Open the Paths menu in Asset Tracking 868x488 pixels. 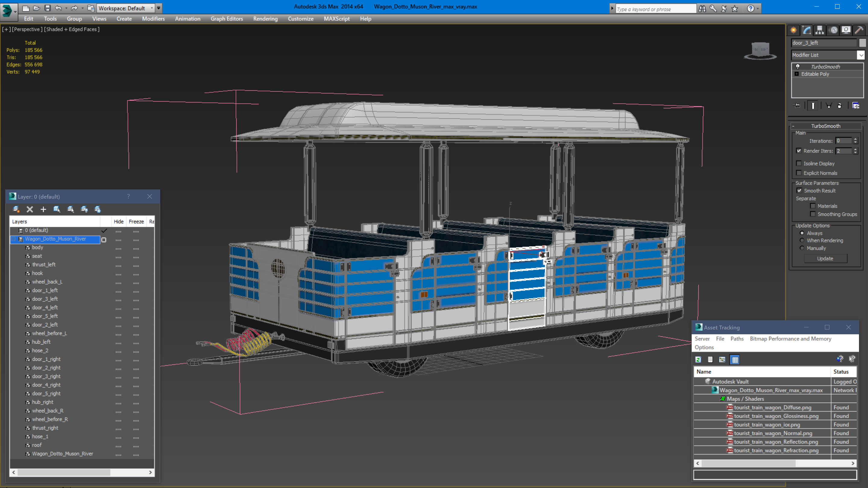coord(737,339)
